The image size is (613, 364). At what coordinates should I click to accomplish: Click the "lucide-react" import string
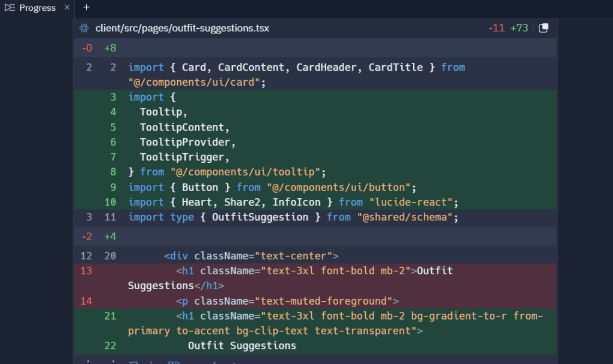[x=411, y=202]
